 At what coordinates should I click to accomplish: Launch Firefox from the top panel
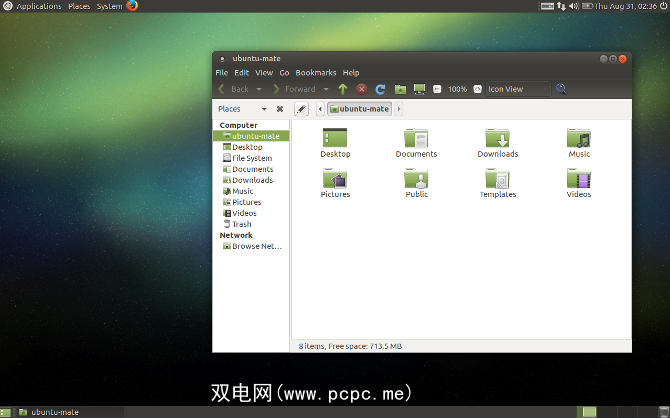coord(132,6)
